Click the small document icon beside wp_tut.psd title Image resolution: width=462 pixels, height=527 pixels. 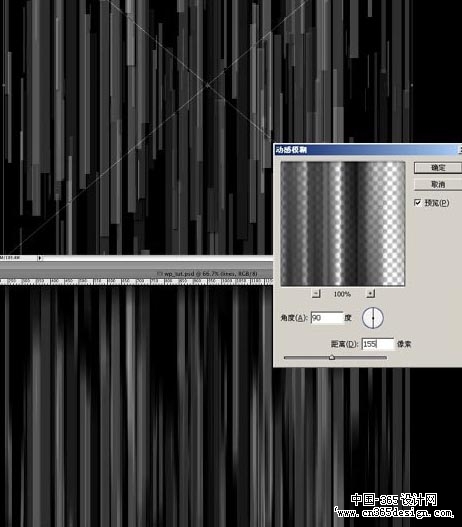[x=160, y=274]
